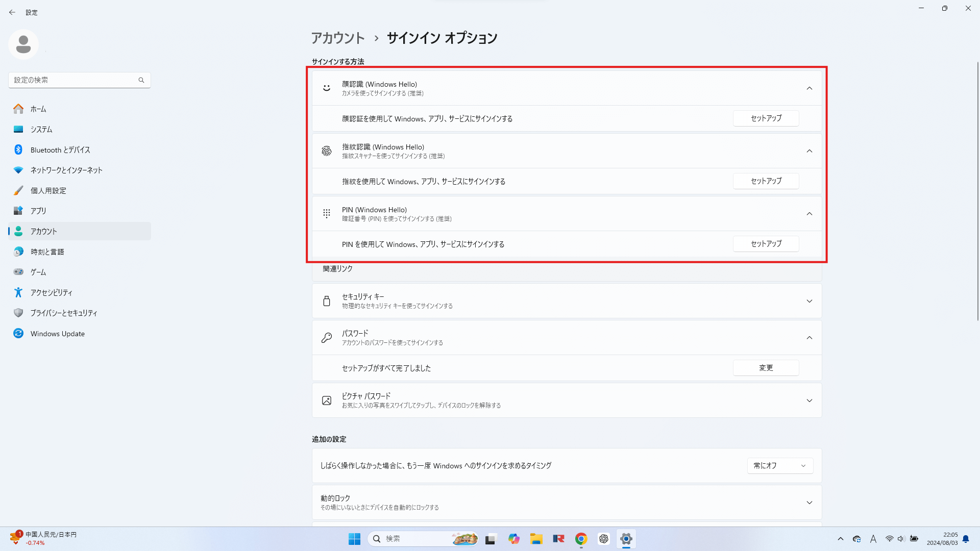This screenshot has height=551, width=980.
Task: Click the face recognition smiley icon
Action: [327, 88]
